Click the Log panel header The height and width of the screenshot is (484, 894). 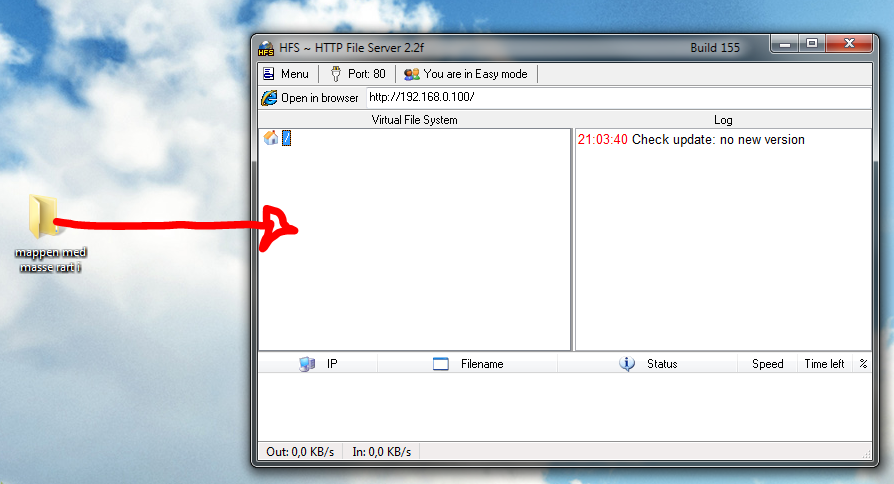tap(723, 120)
